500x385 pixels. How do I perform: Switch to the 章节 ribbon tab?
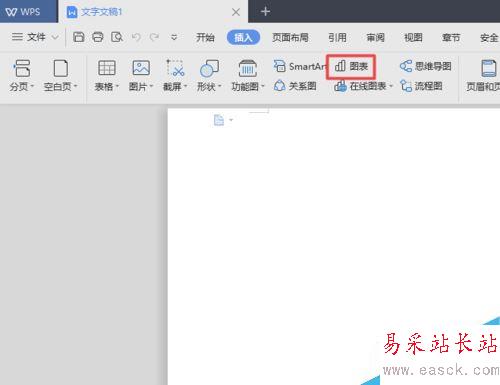(x=451, y=37)
